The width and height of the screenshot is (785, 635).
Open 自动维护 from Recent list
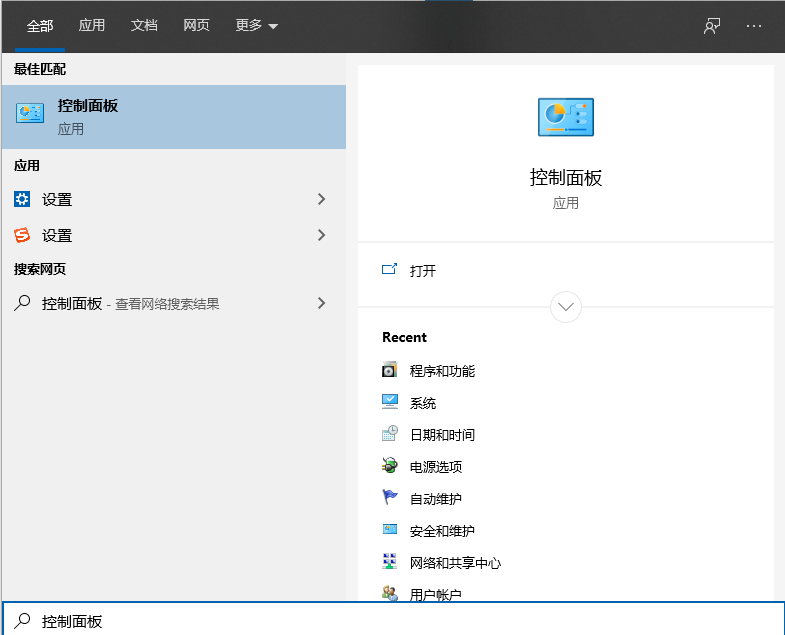coord(436,499)
